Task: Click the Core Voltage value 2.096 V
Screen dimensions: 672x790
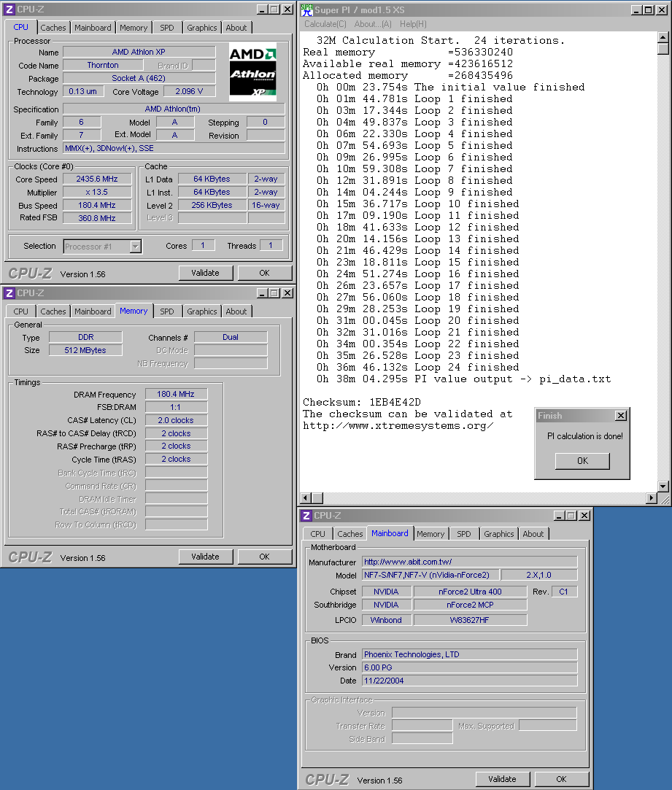Action: (189, 91)
